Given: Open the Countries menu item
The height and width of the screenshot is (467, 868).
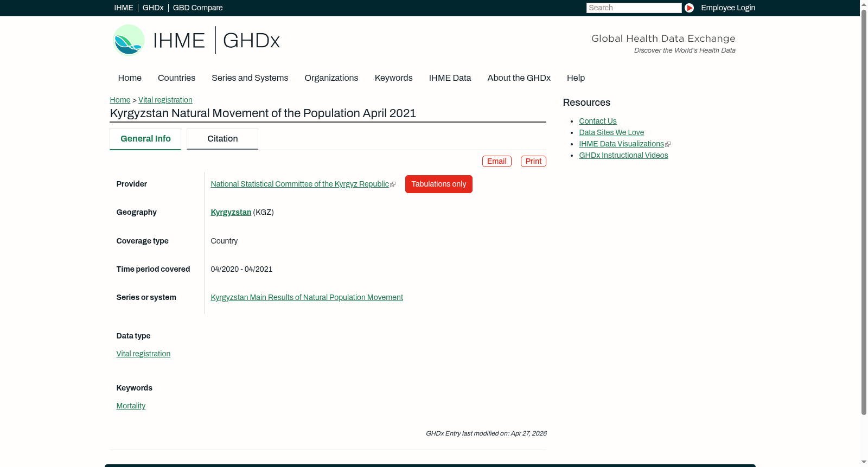Looking at the screenshot, I should [176, 78].
